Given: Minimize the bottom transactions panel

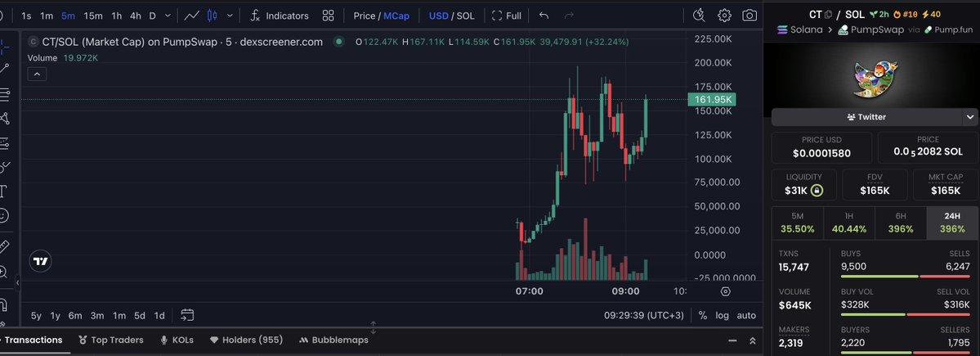Looking at the screenshot, I should 732,340.
